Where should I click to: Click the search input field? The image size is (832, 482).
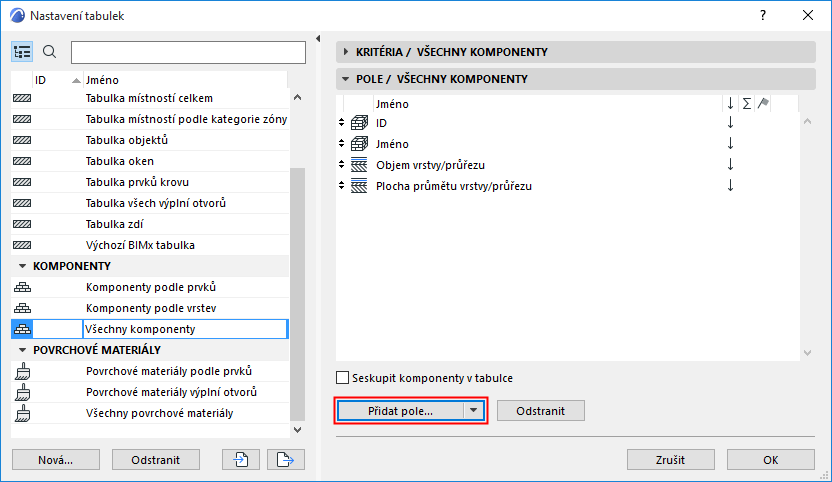pos(188,52)
